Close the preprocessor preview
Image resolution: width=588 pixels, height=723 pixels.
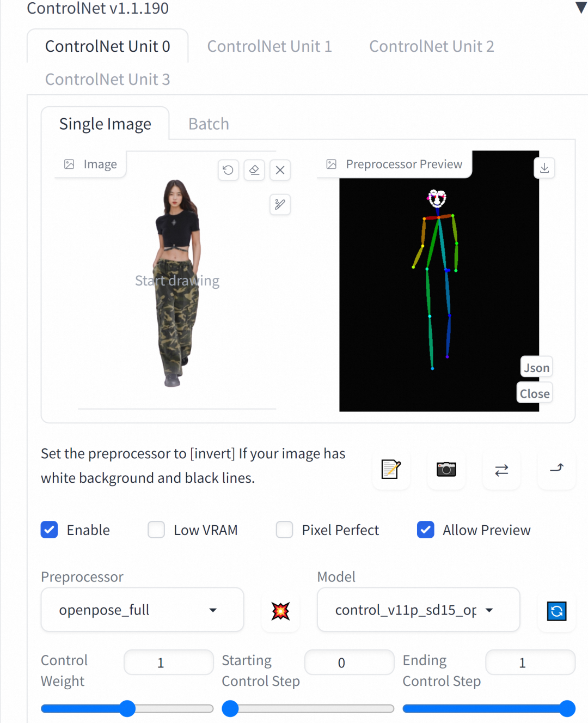pos(535,393)
